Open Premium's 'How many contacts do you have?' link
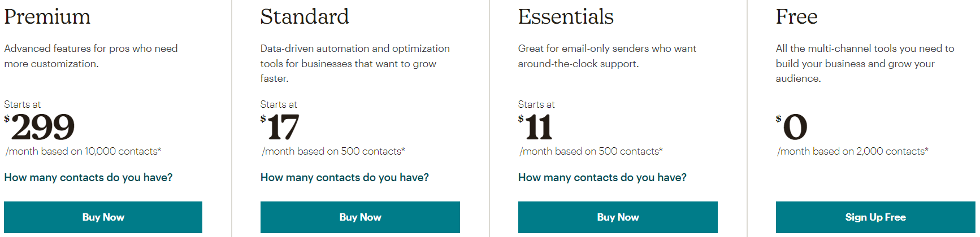Image resolution: width=980 pixels, height=237 pixels. pyautogui.click(x=88, y=178)
